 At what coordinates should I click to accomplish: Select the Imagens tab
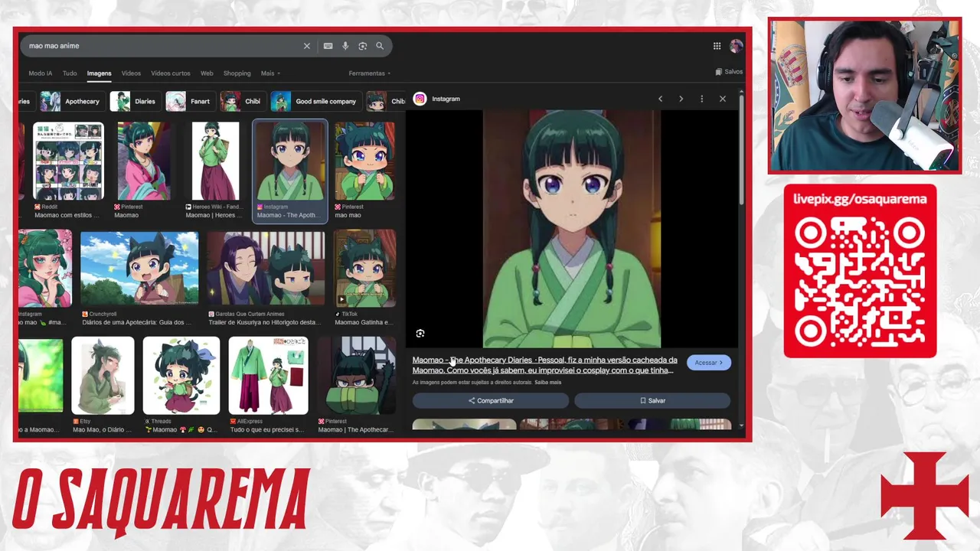pyautogui.click(x=99, y=73)
